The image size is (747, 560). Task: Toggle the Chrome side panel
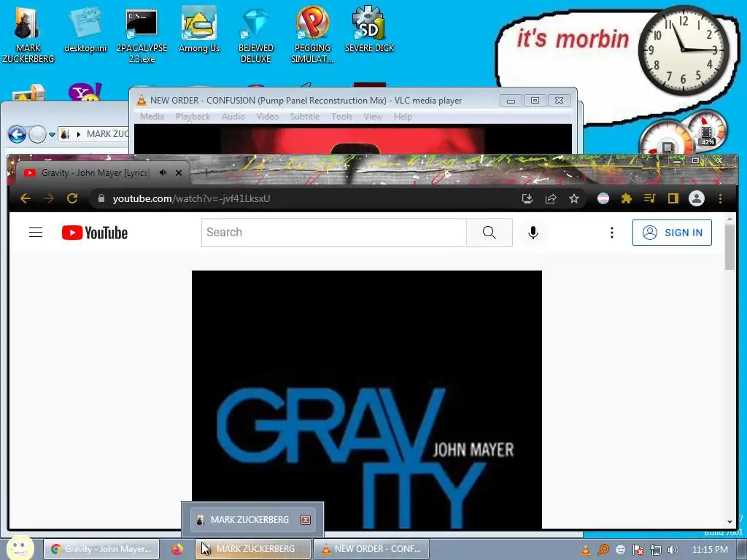[x=673, y=198]
